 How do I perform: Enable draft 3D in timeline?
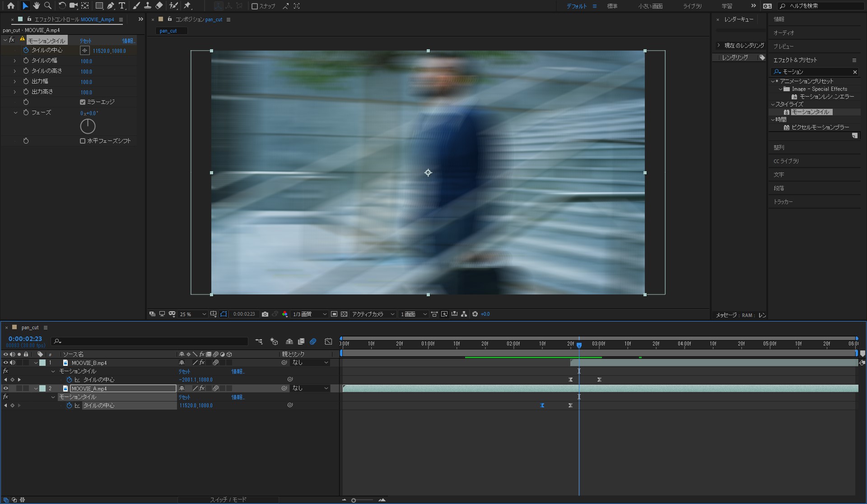pos(274,341)
